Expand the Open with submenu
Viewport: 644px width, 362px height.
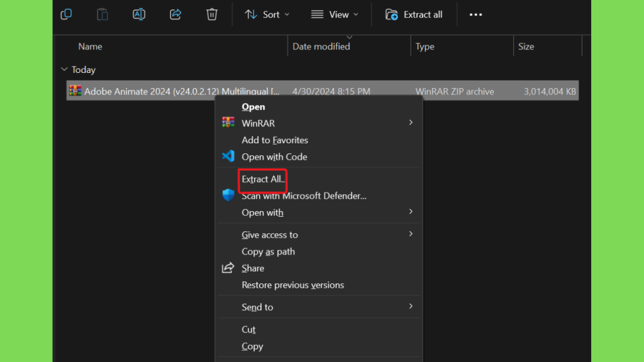click(319, 212)
